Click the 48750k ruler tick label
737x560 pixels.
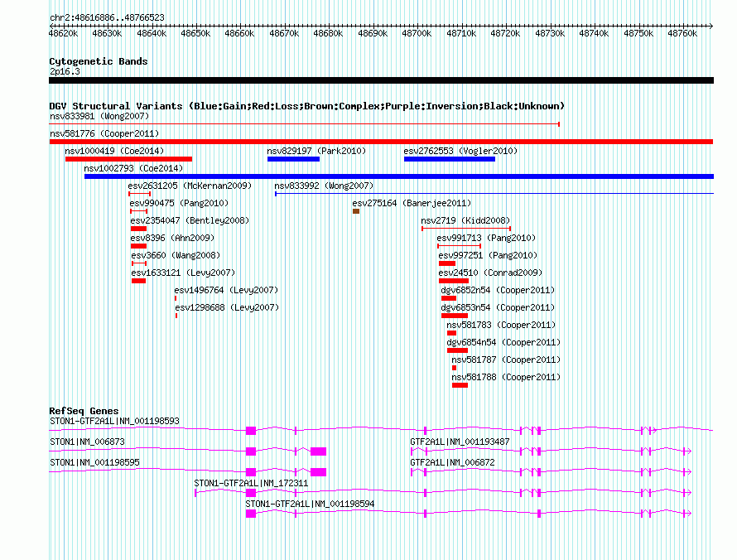(x=638, y=33)
